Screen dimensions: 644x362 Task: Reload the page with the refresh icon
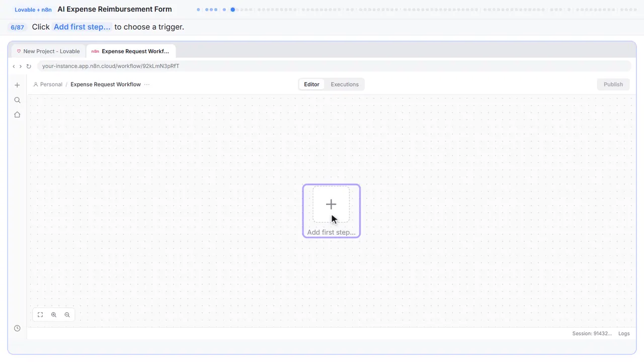[x=29, y=66]
